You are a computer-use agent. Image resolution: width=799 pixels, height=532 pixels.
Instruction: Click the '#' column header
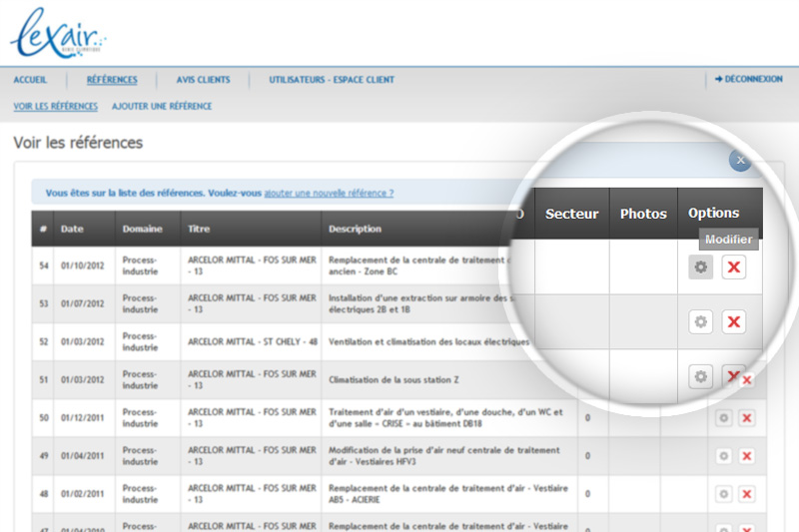pyautogui.click(x=43, y=230)
